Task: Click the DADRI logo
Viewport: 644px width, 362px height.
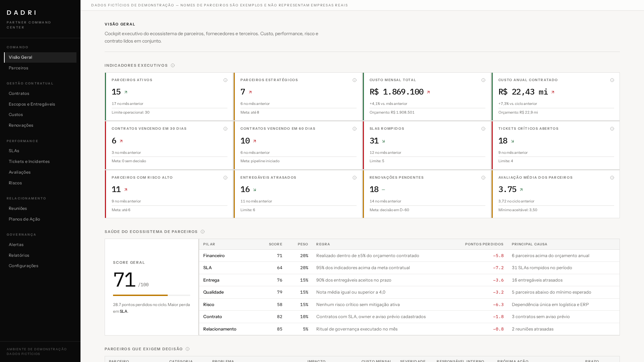Action: tap(22, 13)
